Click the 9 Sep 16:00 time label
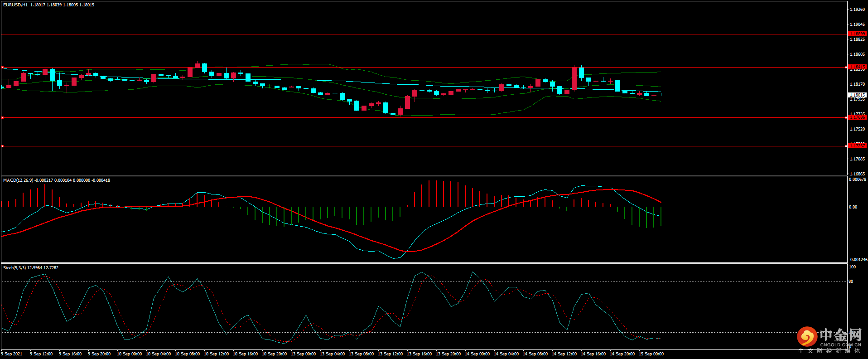Image resolution: width=868 pixels, height=359 pixels. pyautogui.click(x=70, y=354)
